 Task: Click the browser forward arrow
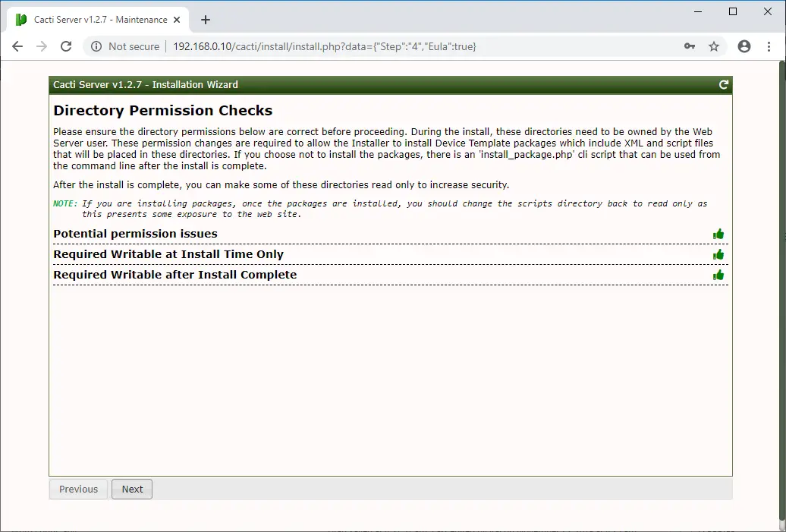42,46
